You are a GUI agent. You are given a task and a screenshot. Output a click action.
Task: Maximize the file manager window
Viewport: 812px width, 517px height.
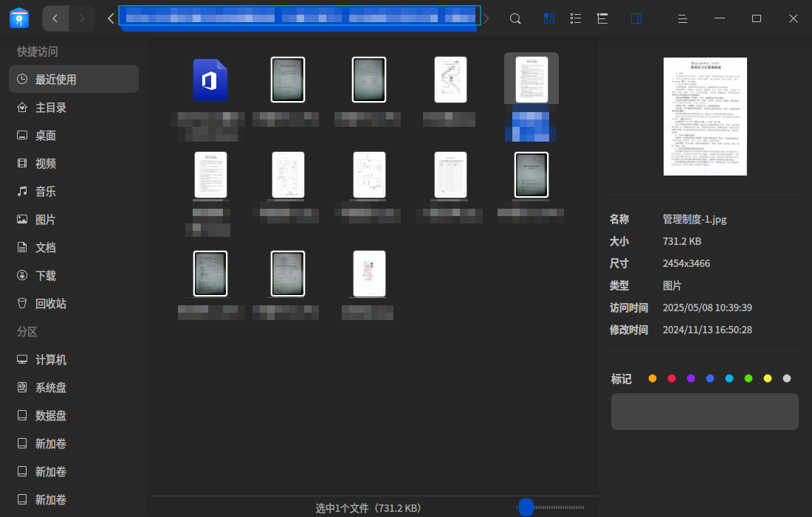(757, 18)
